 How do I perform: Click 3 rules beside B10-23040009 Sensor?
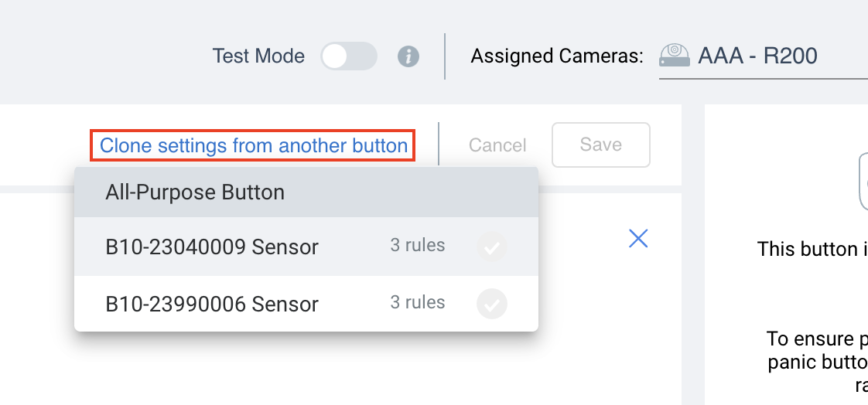pyautogui.click(x=418, y=245)
